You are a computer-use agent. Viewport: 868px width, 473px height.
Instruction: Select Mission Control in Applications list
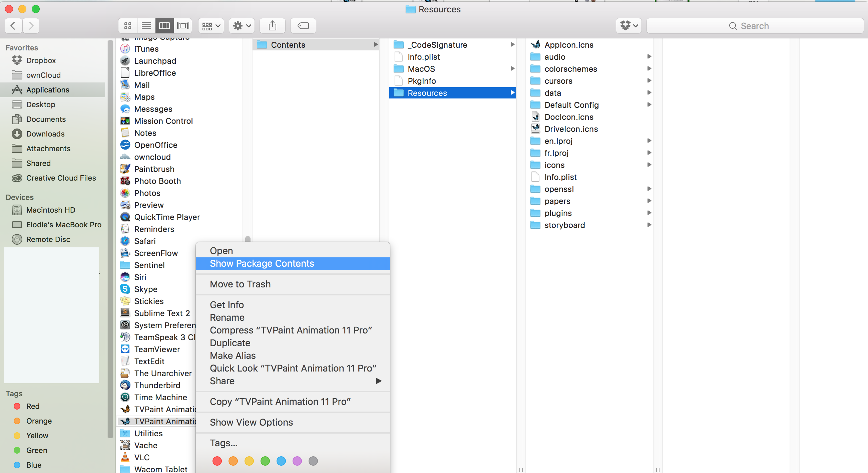[179, 121]
